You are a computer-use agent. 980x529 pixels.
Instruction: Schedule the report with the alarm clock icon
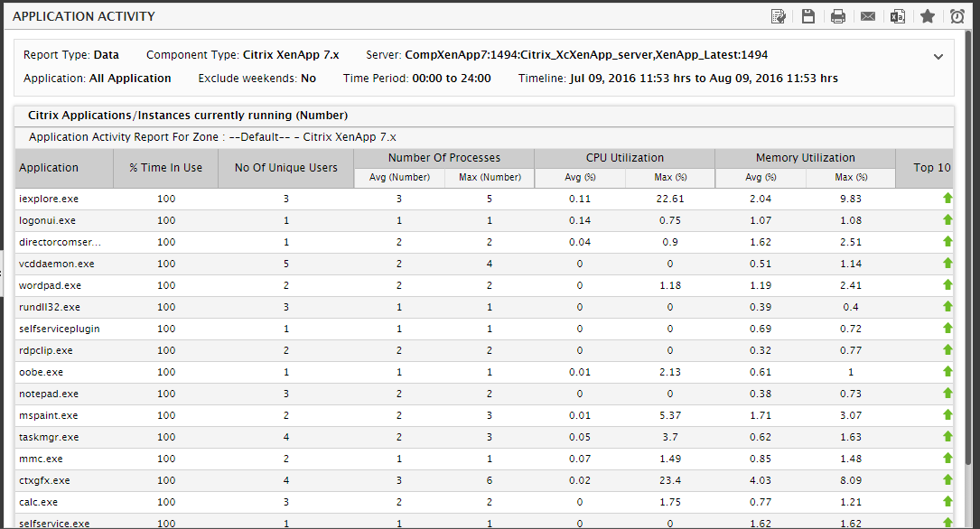point(957,16)
